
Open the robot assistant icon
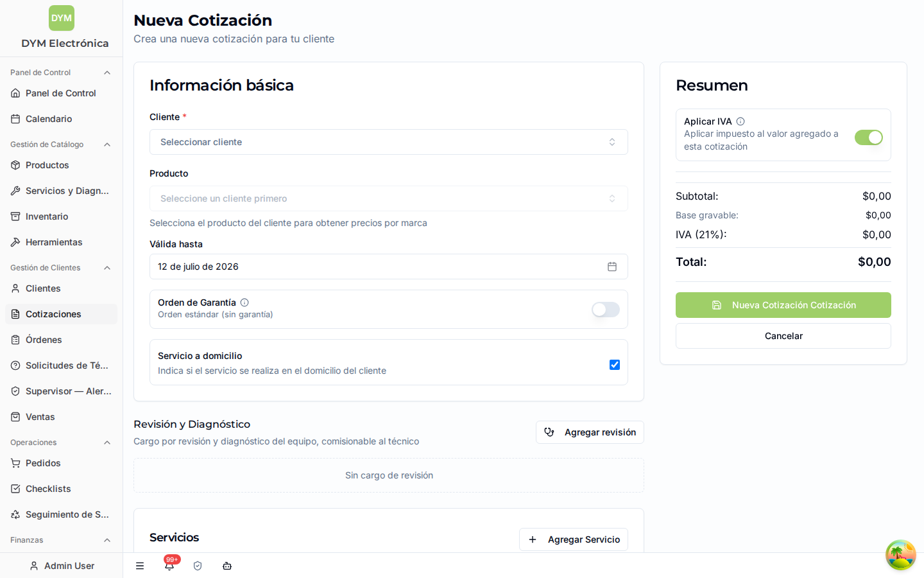pyautogui.click(x=227, y=566)
